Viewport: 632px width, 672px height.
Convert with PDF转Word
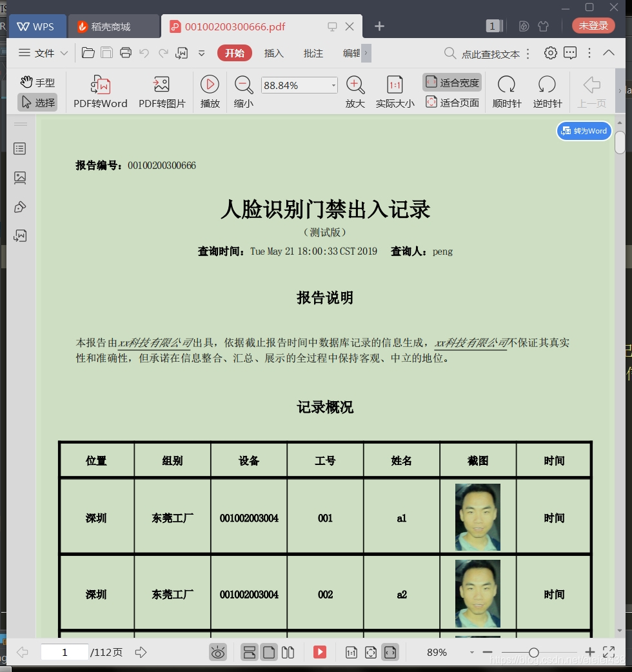pos(100,92)
